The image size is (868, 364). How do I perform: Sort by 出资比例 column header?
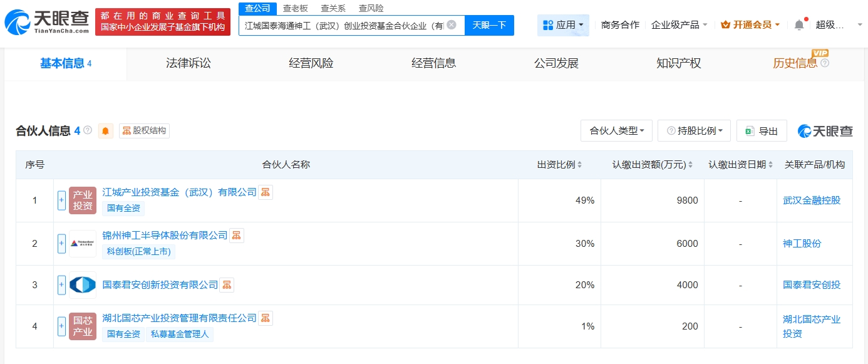coord(559,165)
